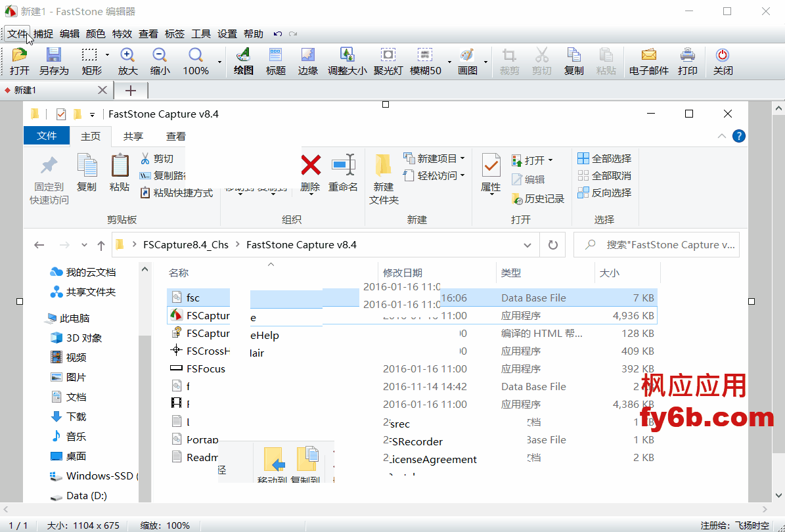
Task: Open the 文件 menu in FastStone editor
Action: [x=17, y=34]
